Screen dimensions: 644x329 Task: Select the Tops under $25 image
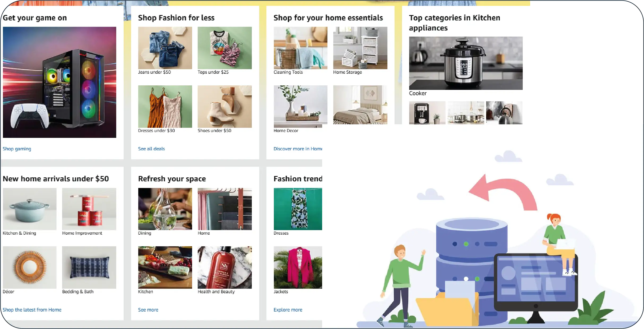pos(225,48)
